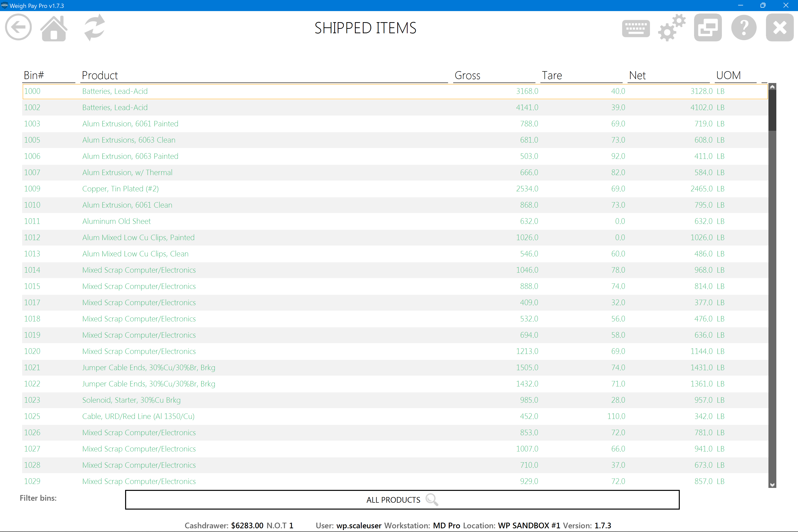The image size is (798, 532).
Task: Click the back arrow icon
Action: tap(18, 28)
